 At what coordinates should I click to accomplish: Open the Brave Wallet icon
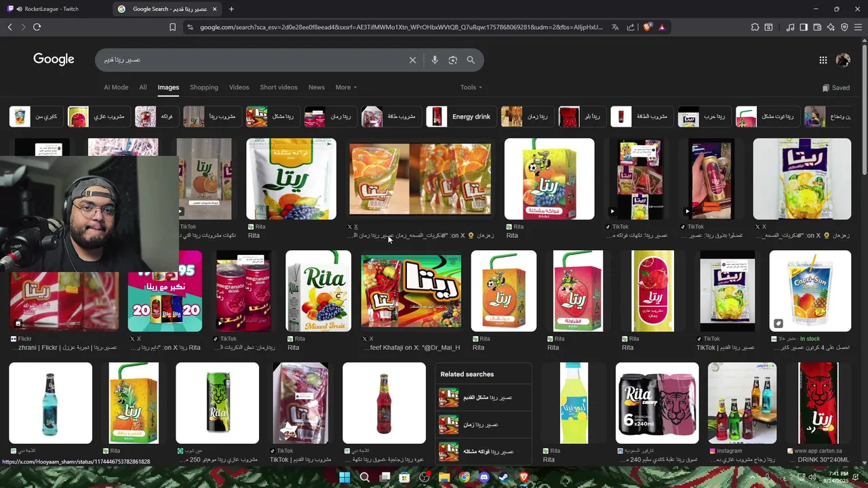pos(817,27)
